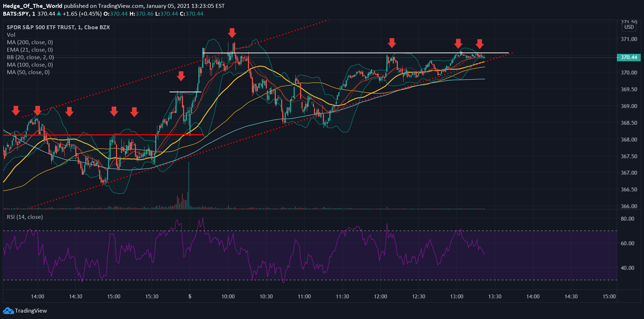Click the 370.44 current price tag
This screenshot has height=319, width=644.
click(x=629, y=57)
